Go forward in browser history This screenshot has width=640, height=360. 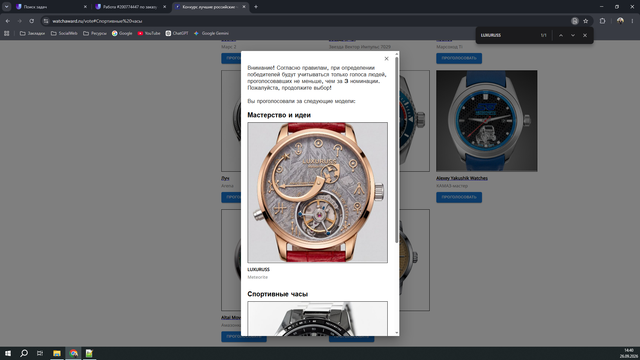tap(20, 21)
